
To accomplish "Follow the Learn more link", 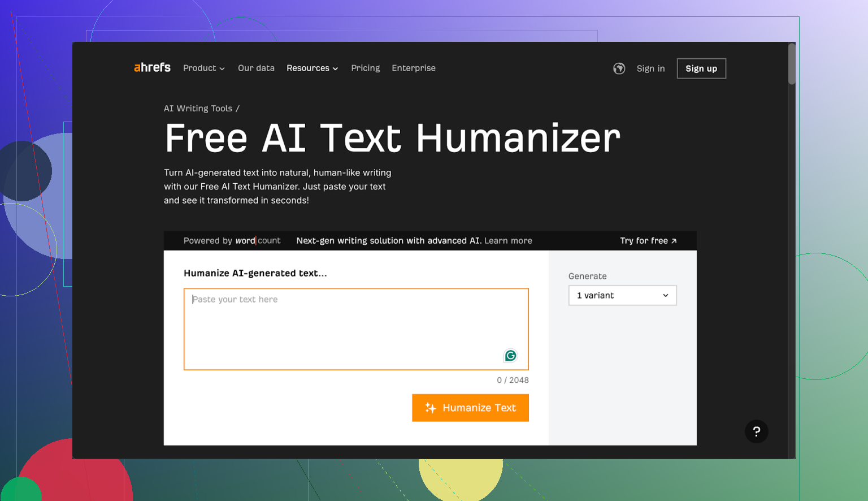I will 508,241.
